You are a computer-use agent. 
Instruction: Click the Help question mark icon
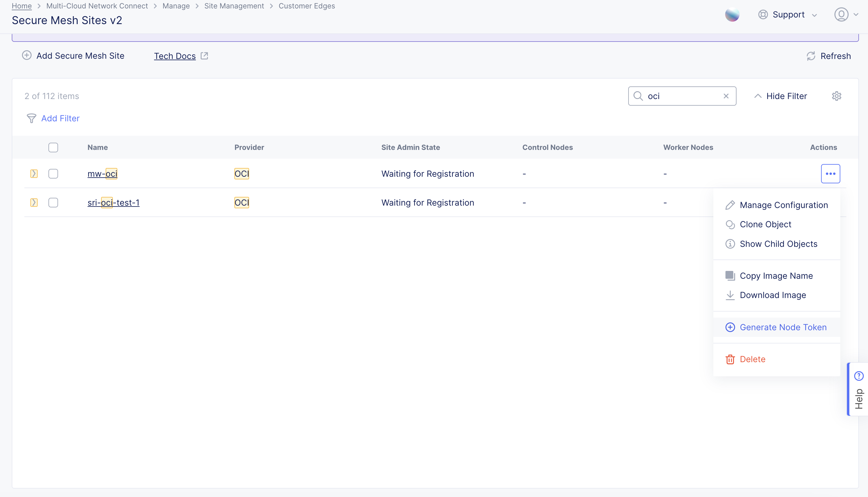point(858,376)
